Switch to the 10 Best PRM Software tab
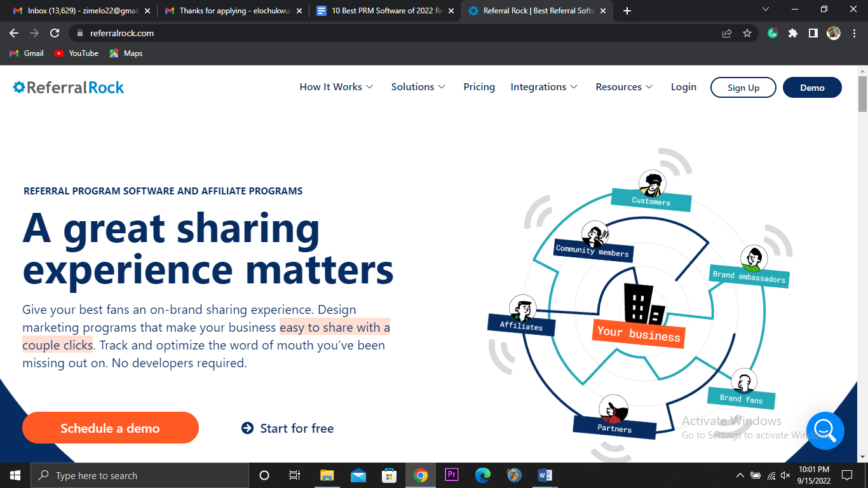Viewport: 868px width, 488px height. 384,11
